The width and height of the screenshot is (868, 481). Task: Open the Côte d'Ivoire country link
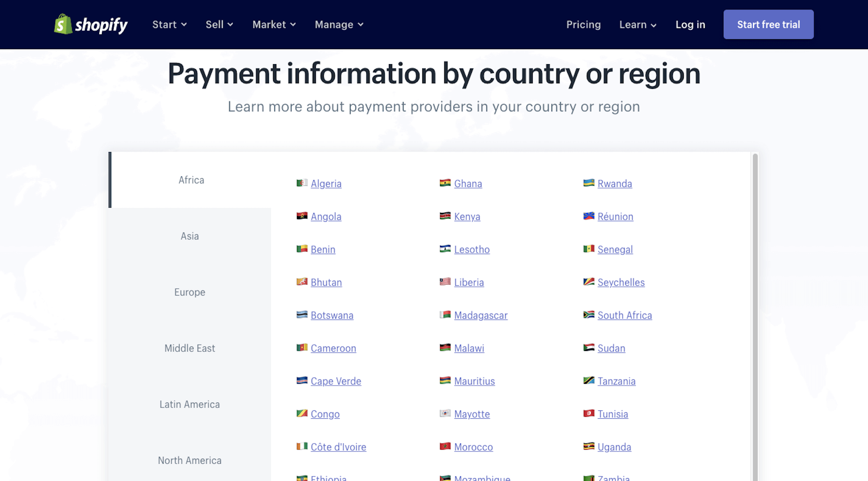pos(338,447)
